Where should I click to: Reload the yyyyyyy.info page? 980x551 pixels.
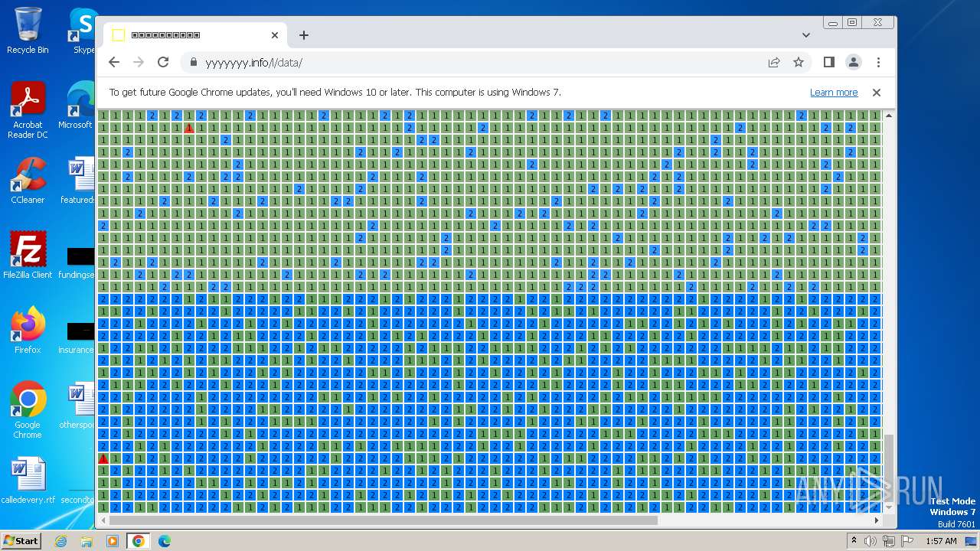(x=163, y=62)
